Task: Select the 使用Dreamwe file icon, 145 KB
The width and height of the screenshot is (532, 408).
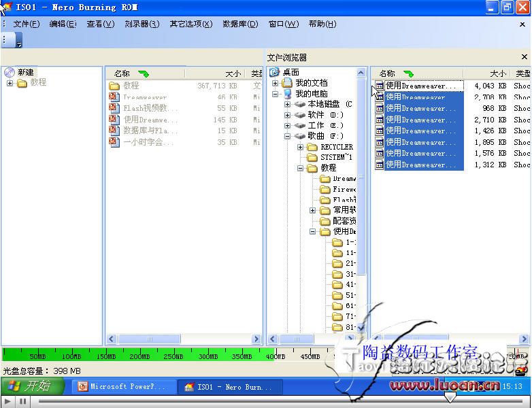Action: coord(114,120)
